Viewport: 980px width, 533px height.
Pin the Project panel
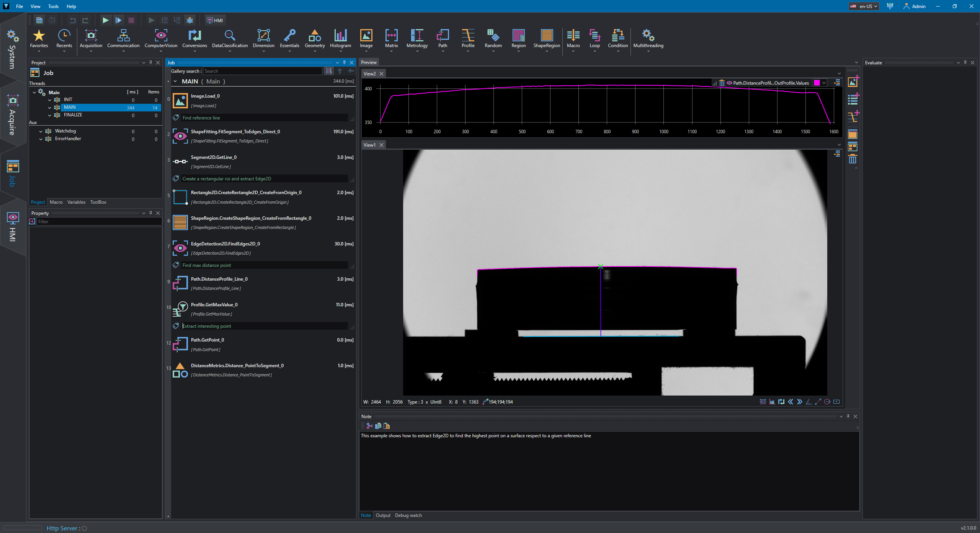[151, 62]
